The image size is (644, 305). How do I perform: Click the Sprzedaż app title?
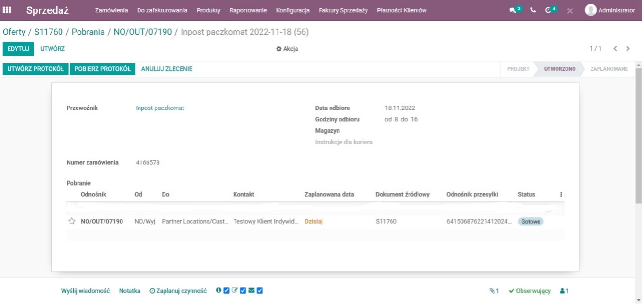(48, 10)
